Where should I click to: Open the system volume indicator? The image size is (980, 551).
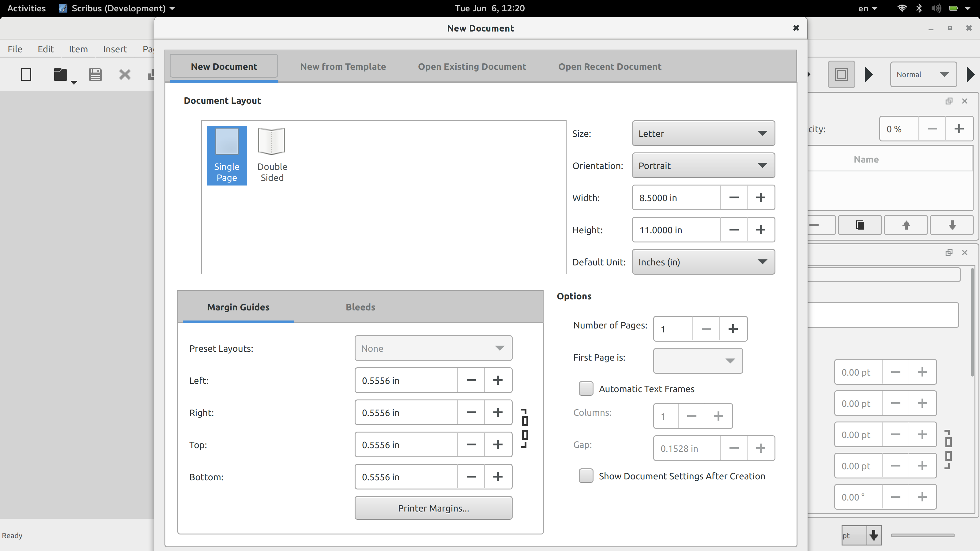click(936, 8)
